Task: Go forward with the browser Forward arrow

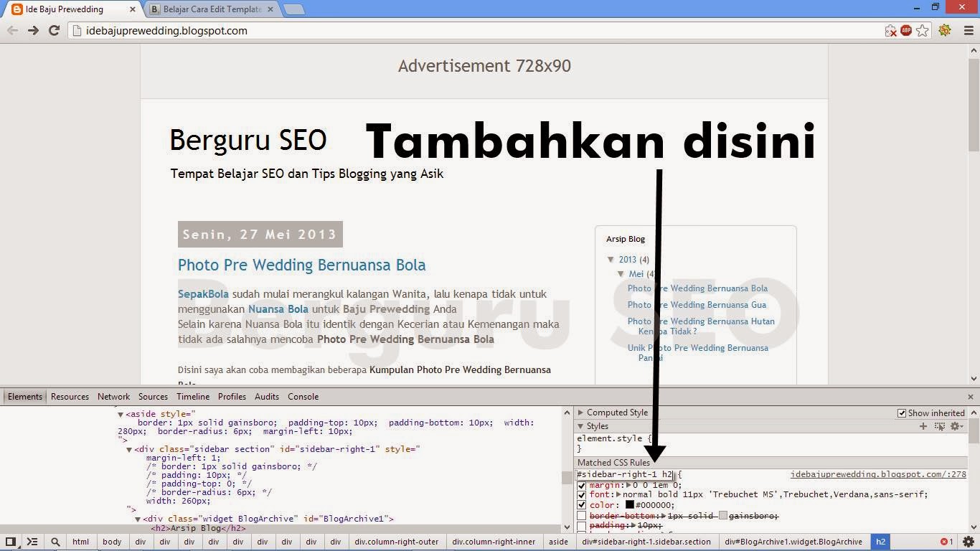Action: point(33,31)
